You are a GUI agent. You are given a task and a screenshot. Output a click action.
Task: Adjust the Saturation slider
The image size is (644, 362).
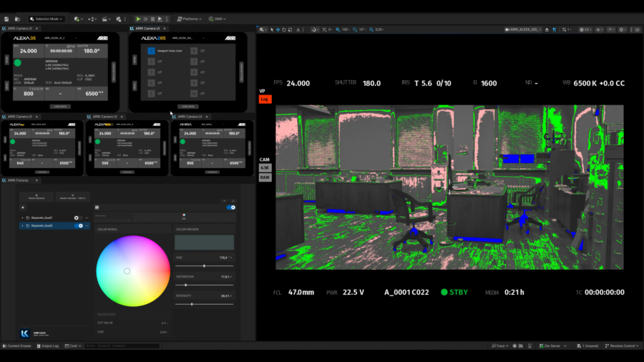click(204, 285)
